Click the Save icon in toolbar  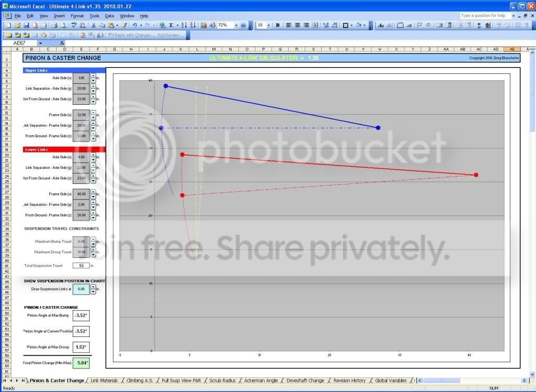pos(26,25)
